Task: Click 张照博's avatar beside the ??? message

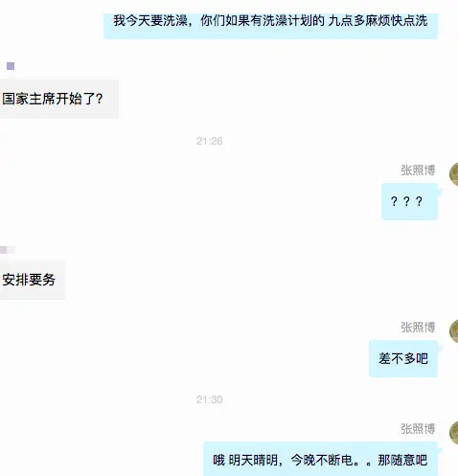Action: click(x=453, y=174)
